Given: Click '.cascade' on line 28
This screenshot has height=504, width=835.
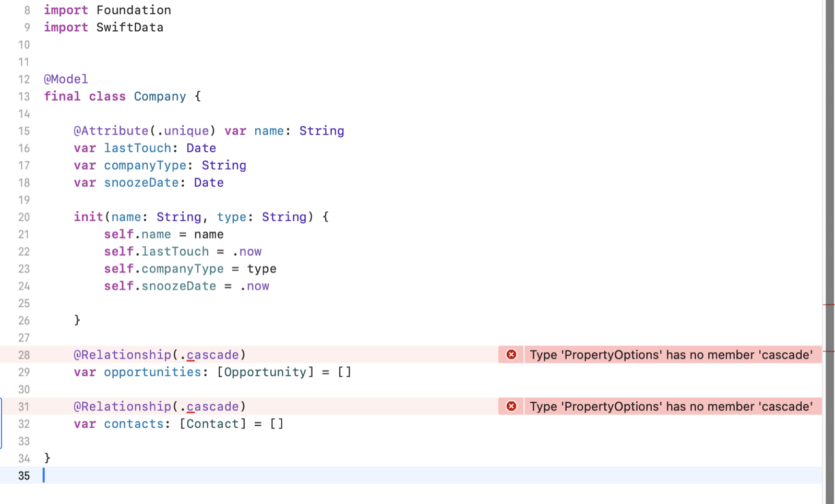Looking at the screenshot, I should 209,355.
